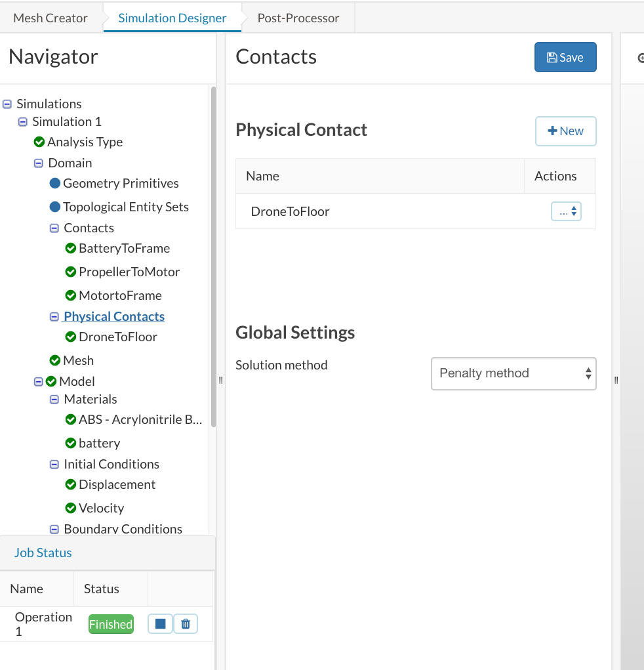644x670 pixels.
Task: Switch to the Post-Processor tab
Action: click(298, 18)
